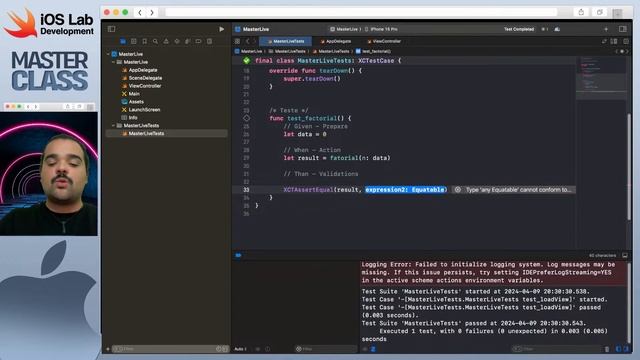Click the expression2: Equatable placeholder
The height and width of the screenshot is (360, 640).
405,190
